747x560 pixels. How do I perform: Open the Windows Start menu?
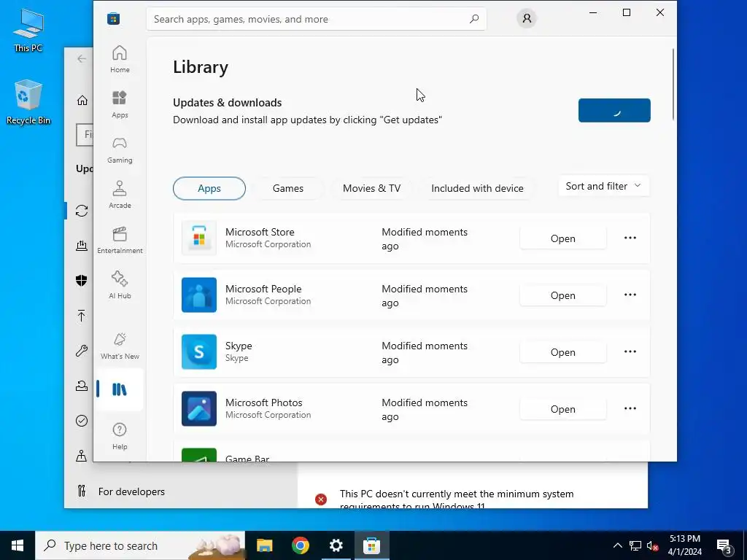18,545
